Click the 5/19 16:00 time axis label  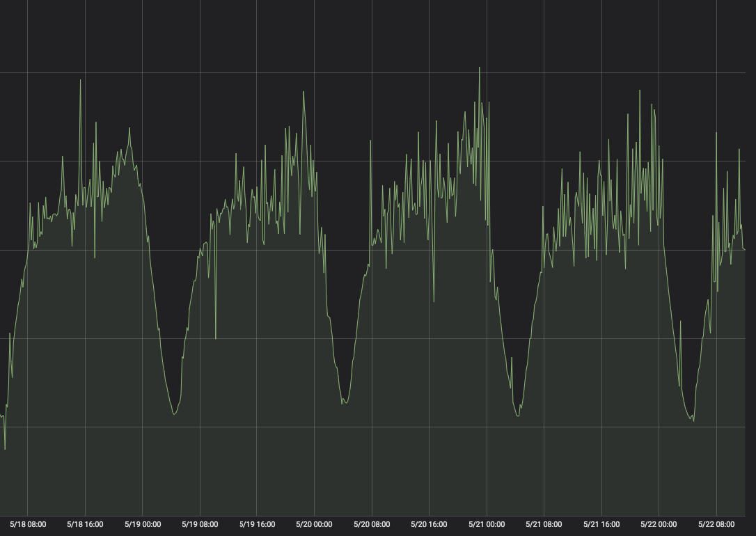(x=257, y=524)
